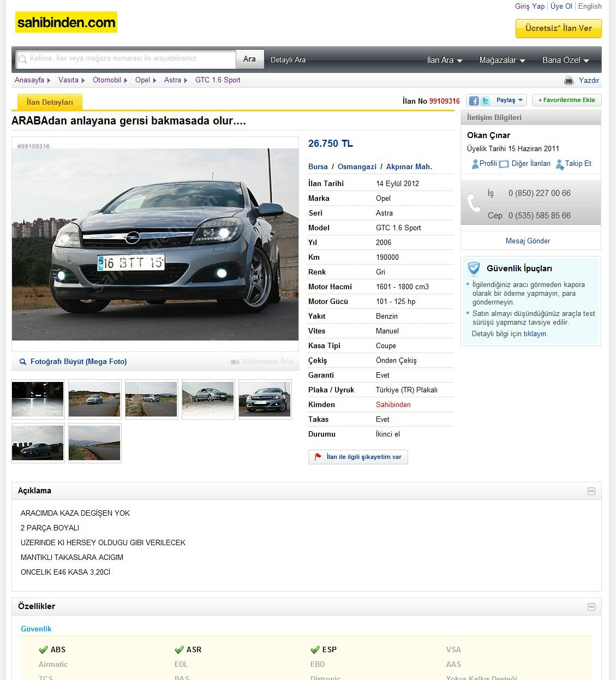
Task: Select the last thumbnail of empty road
Action: 95,443
